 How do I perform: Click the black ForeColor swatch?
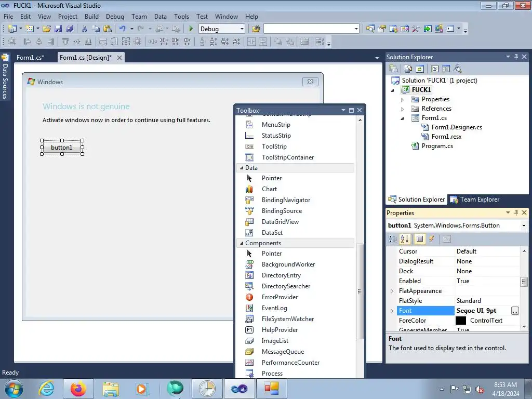click(460, 321)
